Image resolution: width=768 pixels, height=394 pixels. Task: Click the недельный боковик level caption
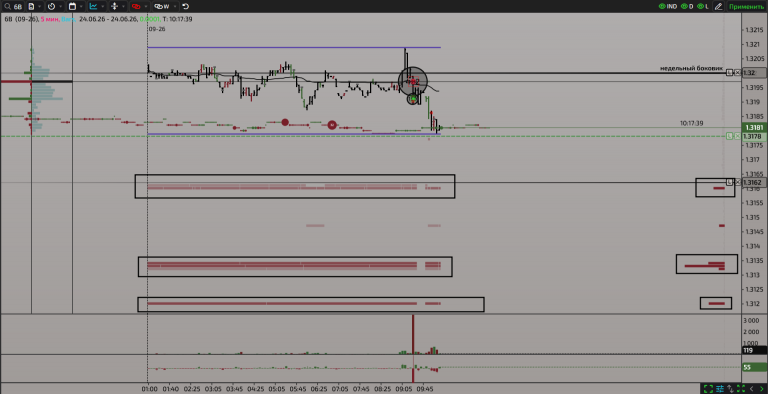691,68
